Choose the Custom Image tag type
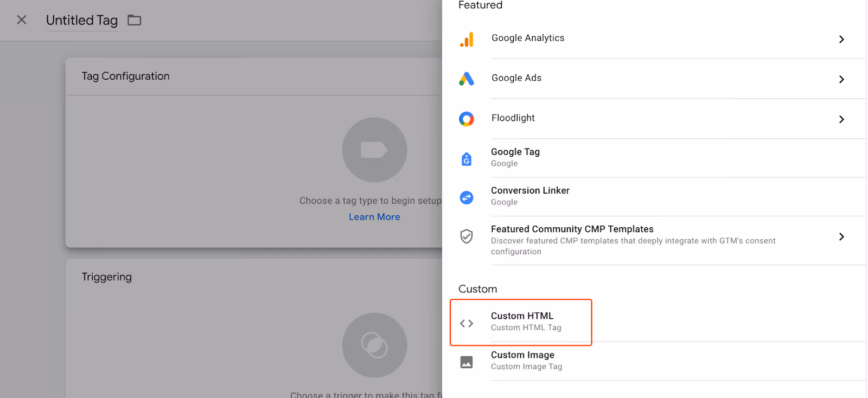The height and width of the screenshot is (398, 868). tap(654, 361)
